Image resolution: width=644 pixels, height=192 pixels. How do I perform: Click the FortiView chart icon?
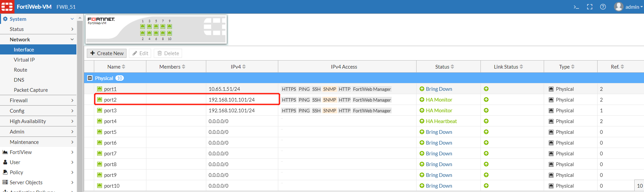(5, 152)
